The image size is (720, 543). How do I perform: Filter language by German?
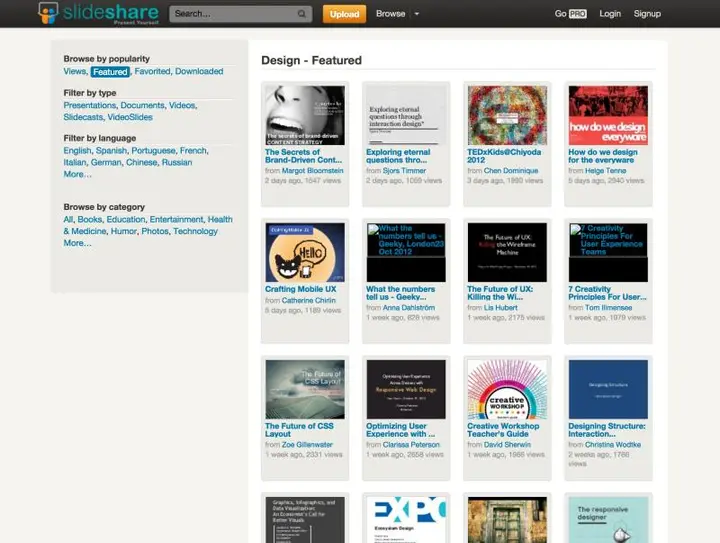106,162
